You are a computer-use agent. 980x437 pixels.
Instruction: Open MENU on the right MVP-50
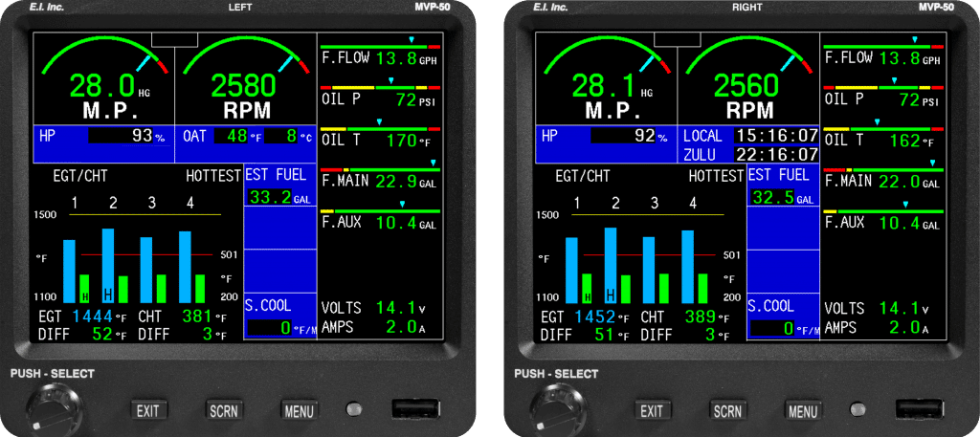click(x=803, y=411)
